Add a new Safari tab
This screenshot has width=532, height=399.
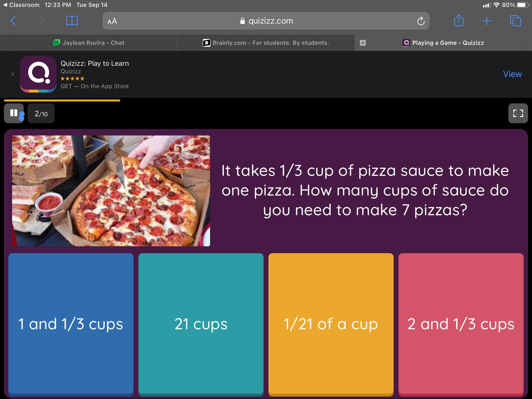pos(487,21)
